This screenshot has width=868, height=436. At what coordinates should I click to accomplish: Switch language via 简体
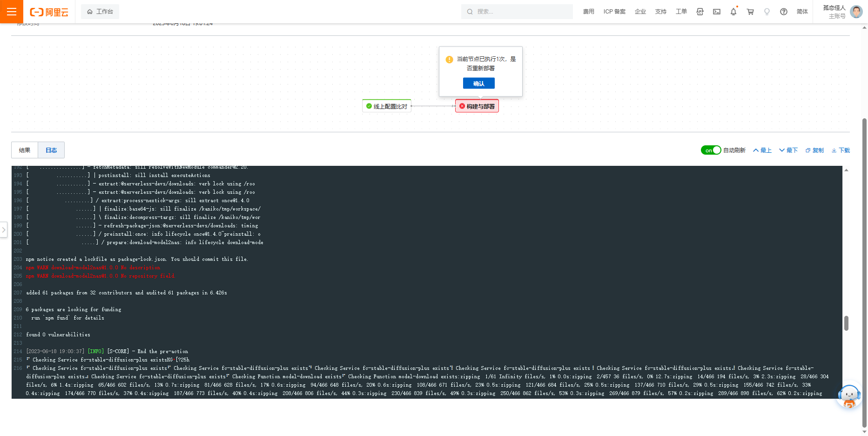[x=802, y=12]
